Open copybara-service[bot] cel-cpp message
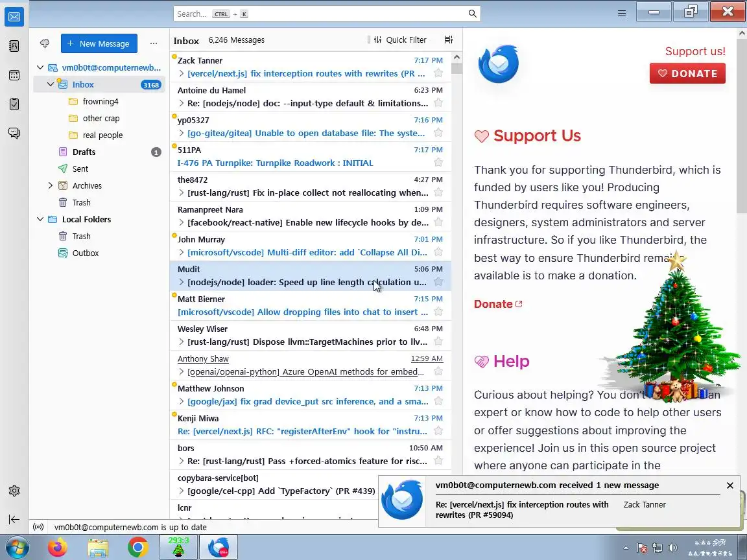 coord(274,484)
